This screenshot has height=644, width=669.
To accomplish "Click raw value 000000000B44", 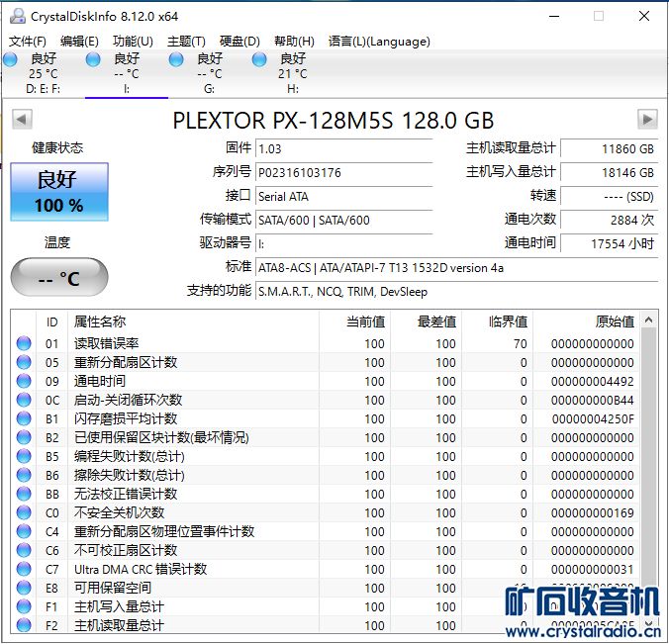I will click(592, 400).
